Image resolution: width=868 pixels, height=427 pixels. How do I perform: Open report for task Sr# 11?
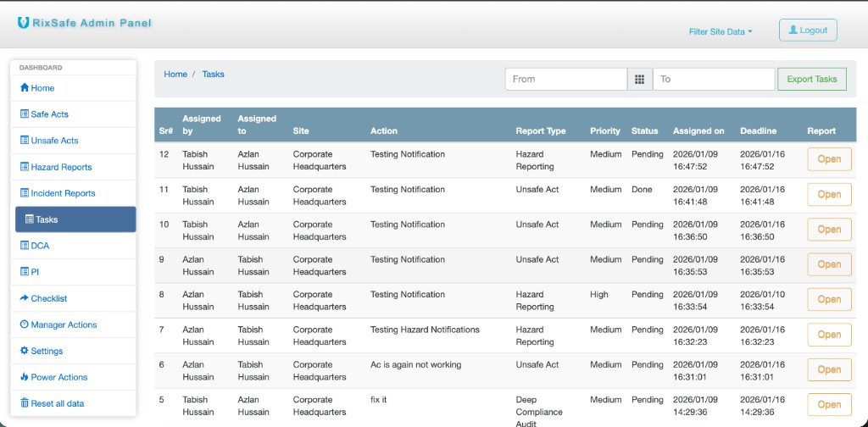[829, 194]
